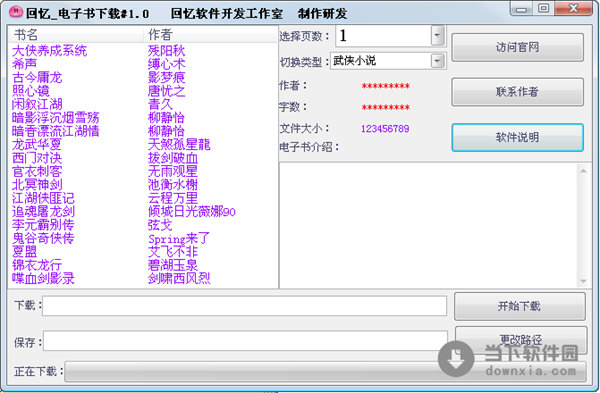Select book 追魂屠龙剑
The height and width of the screenshot is (393, 600).
pos(43,211)
